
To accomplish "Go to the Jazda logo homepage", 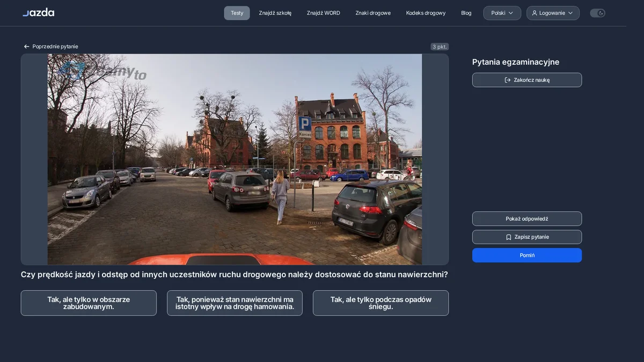I will pyautogui.click(x=38, y=12).
